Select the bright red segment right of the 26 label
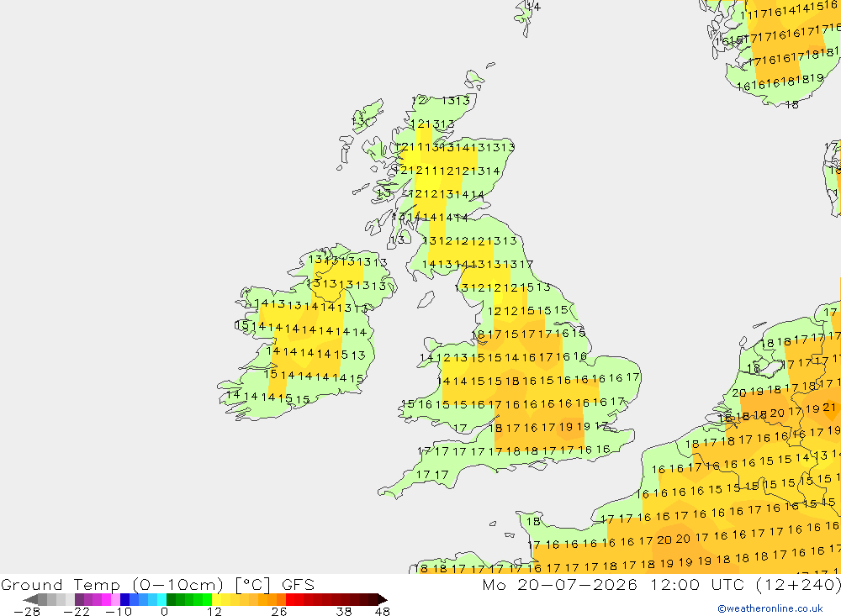The image size is (841, 616). 290,599
